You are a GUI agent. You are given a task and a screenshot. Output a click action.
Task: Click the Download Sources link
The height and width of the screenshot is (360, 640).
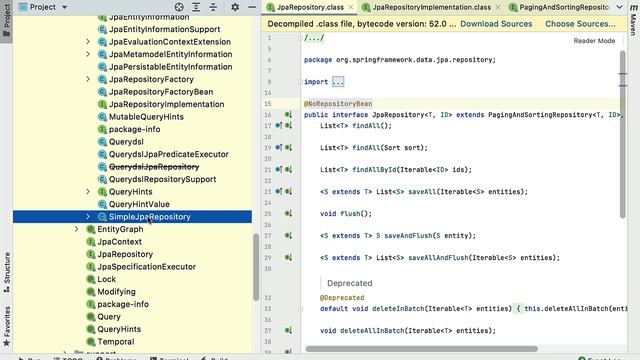pos(496,24)
